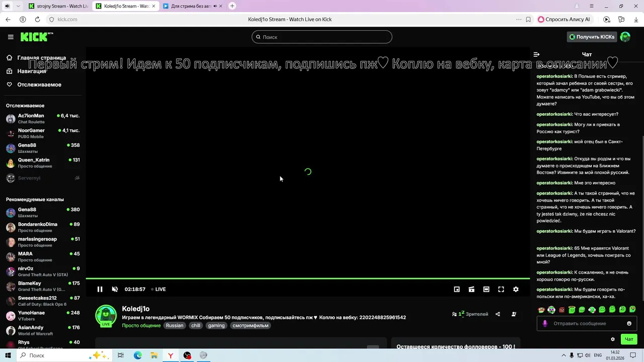
Task: Open recommended channel BondarenkoDima
Action: [43, 227]
